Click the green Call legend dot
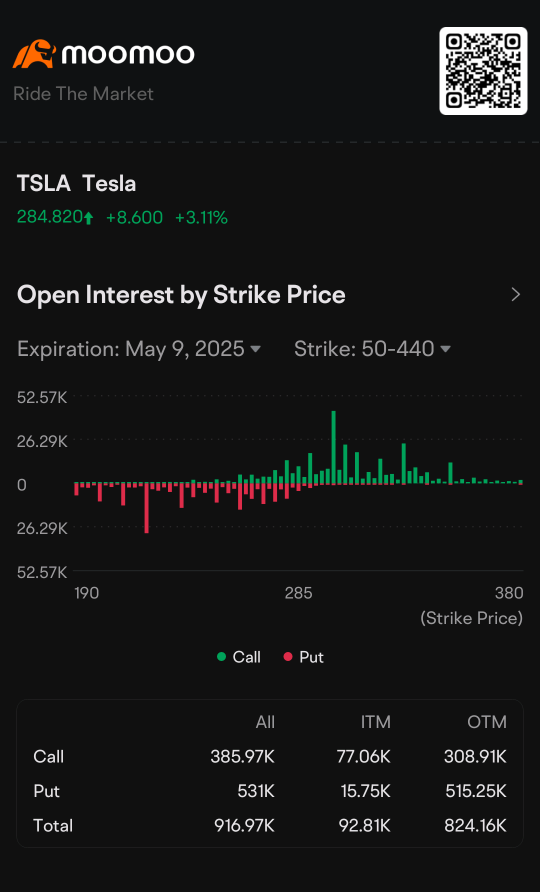This screenshot has width=540, height=892. tap(221, 657)
